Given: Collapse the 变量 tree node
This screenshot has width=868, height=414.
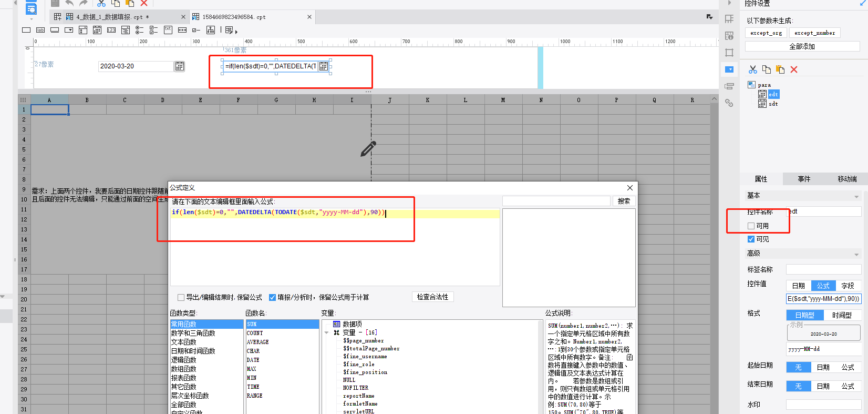Looking at the screenshot, I should click(x=327, y=332).
